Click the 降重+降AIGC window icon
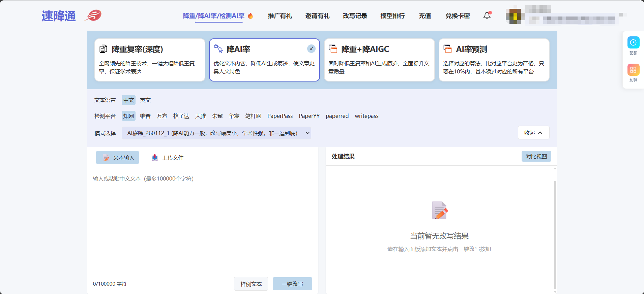 (333, 49)
